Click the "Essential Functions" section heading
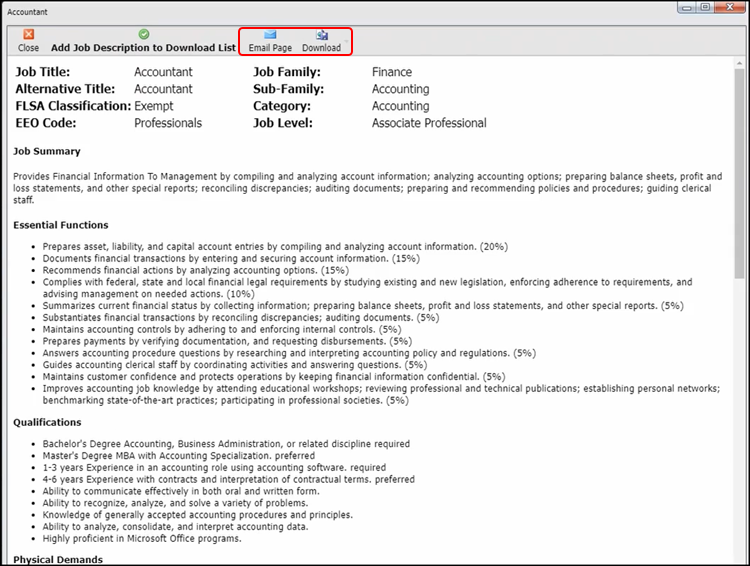This screenshot has width=750, height=566. tap(61, 225)
